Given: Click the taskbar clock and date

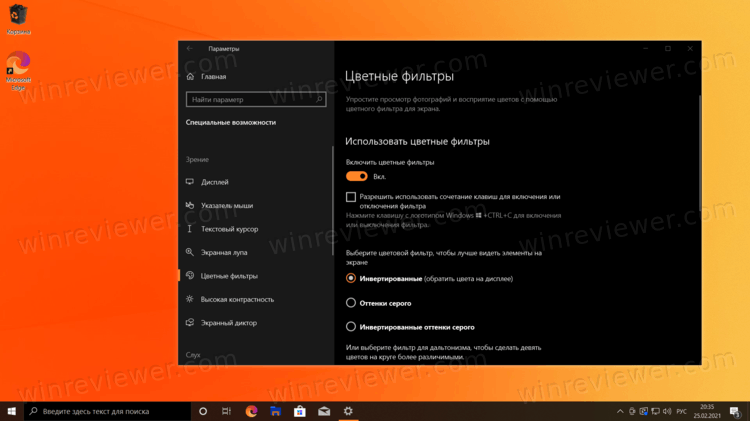Looking at the screenshot, I should point(707,411).
